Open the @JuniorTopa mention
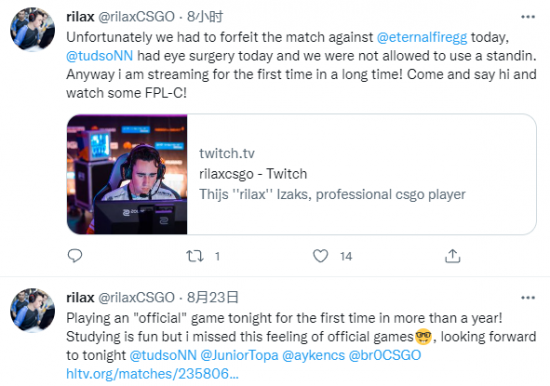The height and width of the screenshot is (386, 550). (239, 355)
